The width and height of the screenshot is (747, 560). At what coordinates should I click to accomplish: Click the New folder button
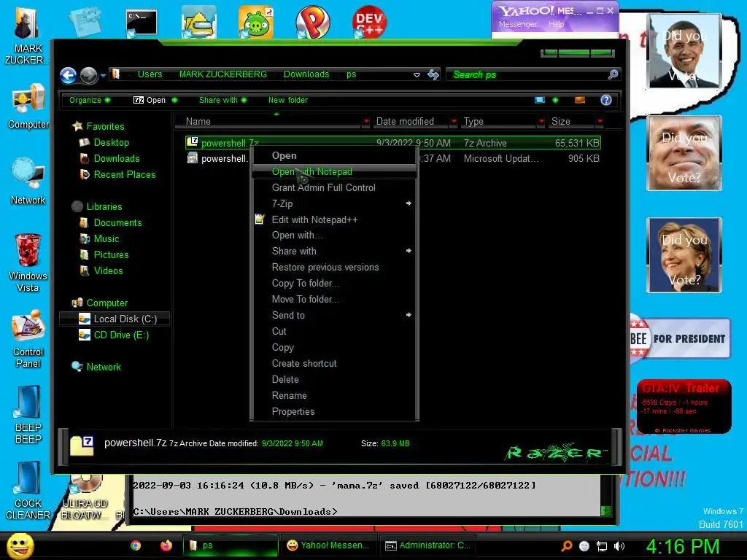(287, 100)
